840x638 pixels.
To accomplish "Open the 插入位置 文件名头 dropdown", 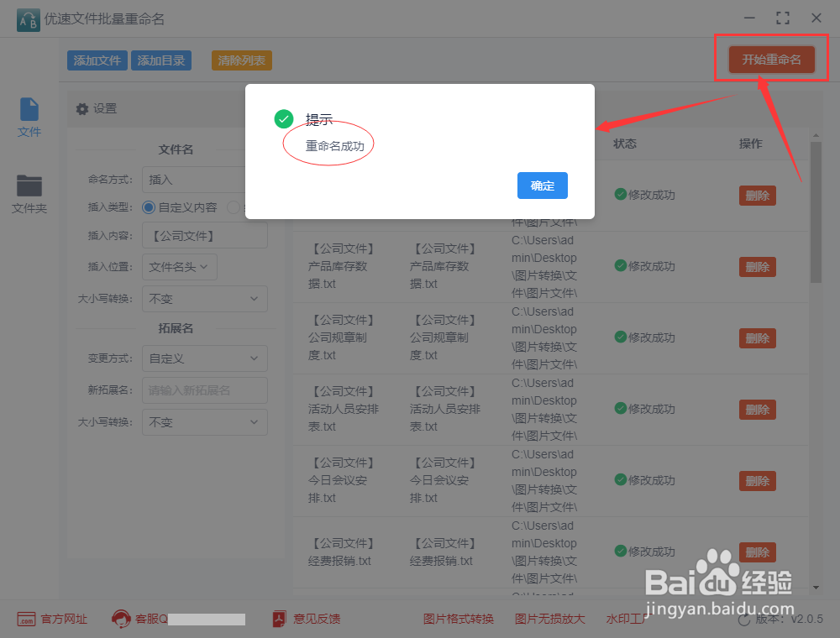I will point(180,267).
